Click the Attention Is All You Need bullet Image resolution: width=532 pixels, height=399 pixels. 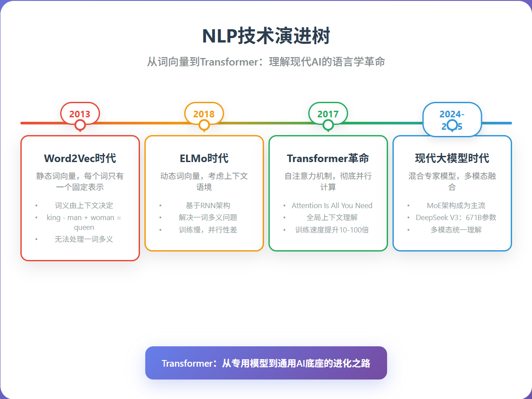click(331, 205)
